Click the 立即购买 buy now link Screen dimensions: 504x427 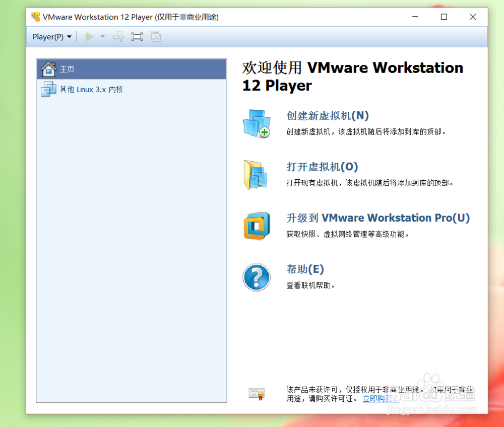[x=381, y=399]
